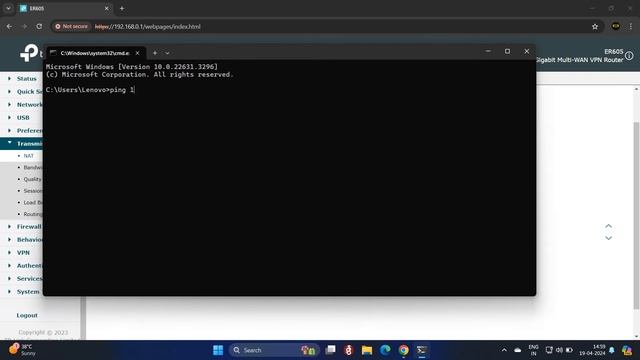Viewport: 640px width, 360px height.
Task: Open Load Balancing submenu item
Action: [33, 202]
